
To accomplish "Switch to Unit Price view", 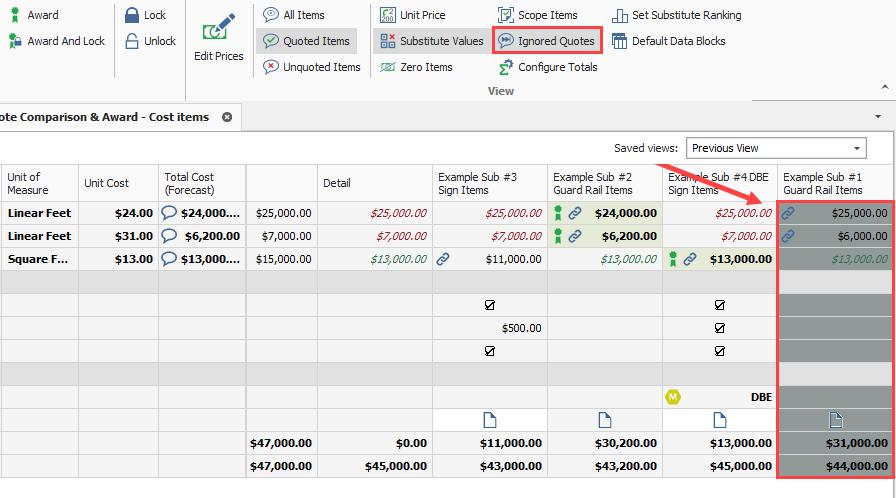I will pos(413,15).
